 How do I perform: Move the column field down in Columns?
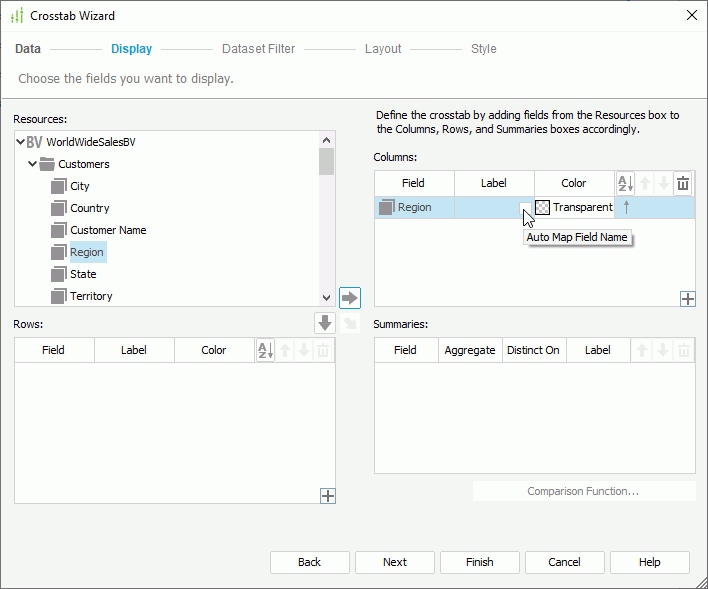pyautogui.click(x=664, y=183)
